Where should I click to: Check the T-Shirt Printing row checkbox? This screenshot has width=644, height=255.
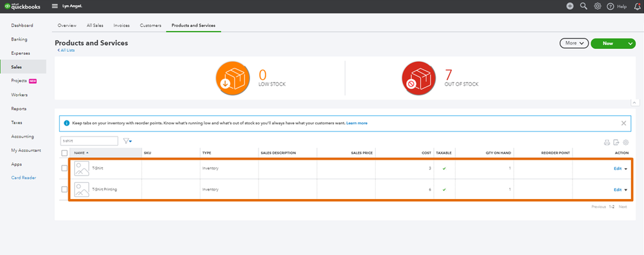64,189
